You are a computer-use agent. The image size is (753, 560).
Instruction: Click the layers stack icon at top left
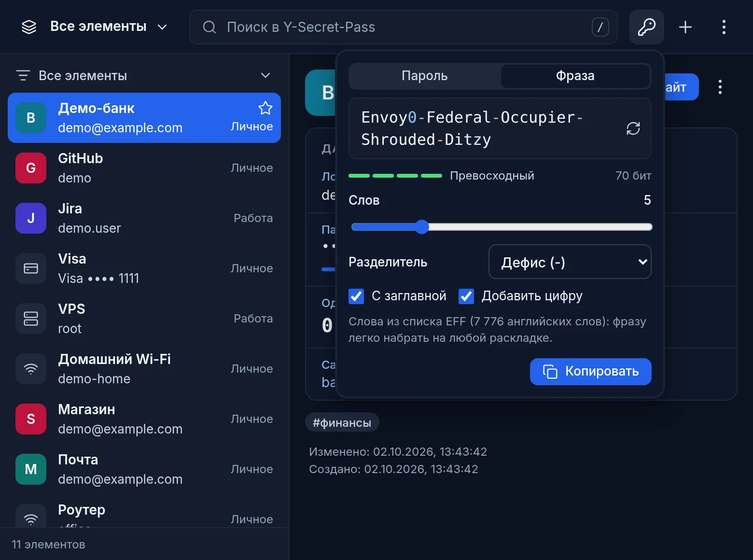29,27
